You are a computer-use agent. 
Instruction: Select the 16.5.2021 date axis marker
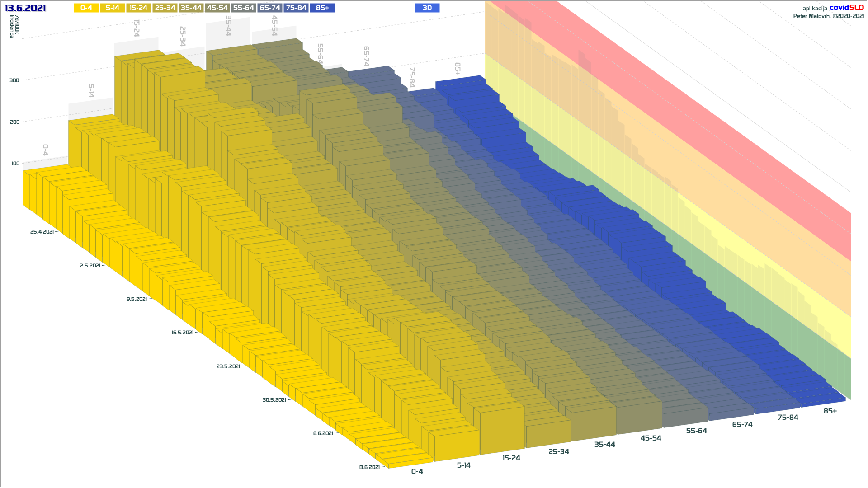click(x=182, y=333)
